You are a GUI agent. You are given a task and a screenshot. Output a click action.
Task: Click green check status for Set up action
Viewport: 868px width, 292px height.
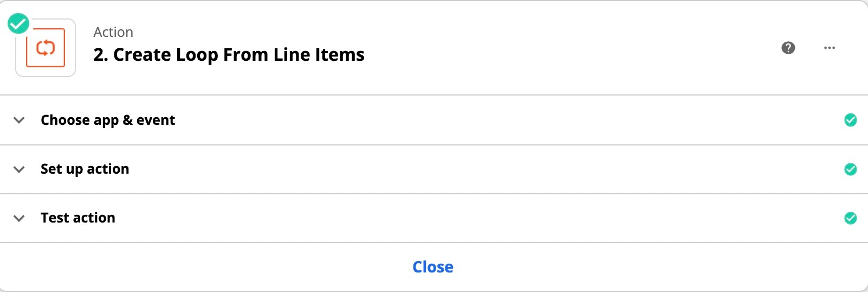(x=850, y=169)
